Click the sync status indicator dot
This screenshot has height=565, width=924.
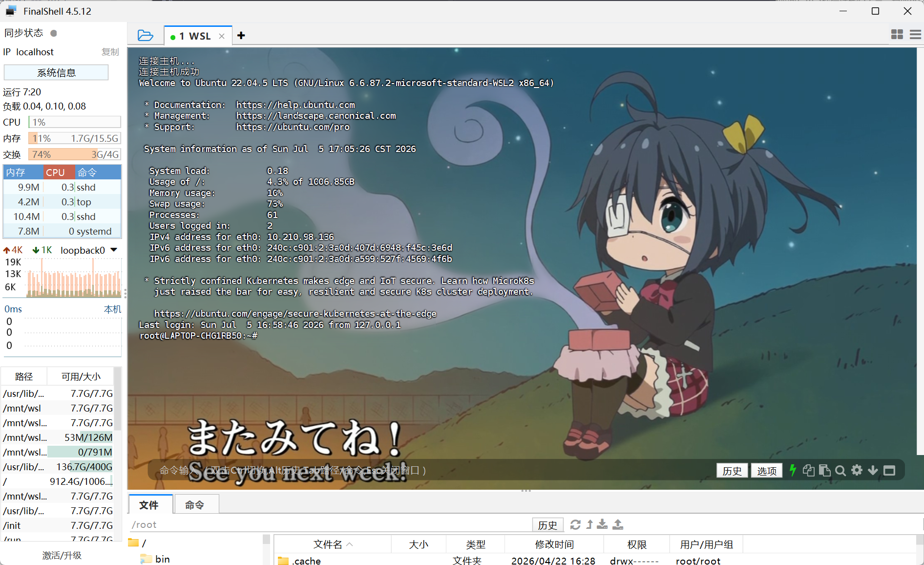pos(54,33)
